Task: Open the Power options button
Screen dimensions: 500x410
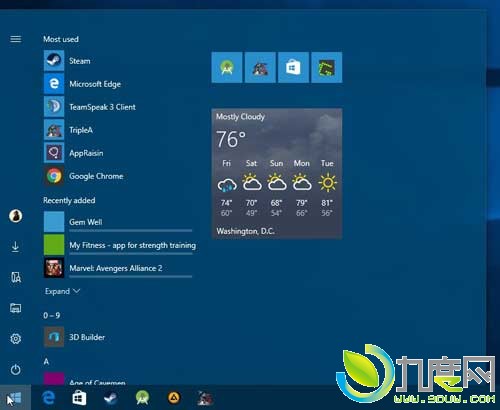Action: (16, 369)
